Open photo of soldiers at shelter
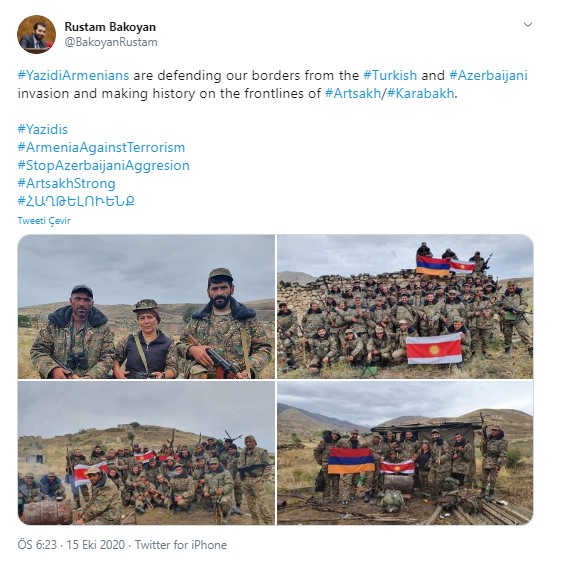The height and width of the screenshot is (562, 563). click(405, 453)
